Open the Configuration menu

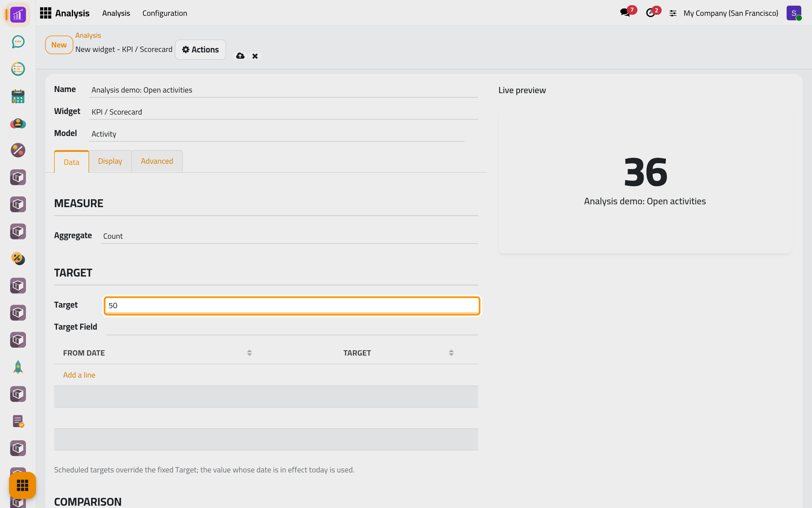tap(165, 13)
